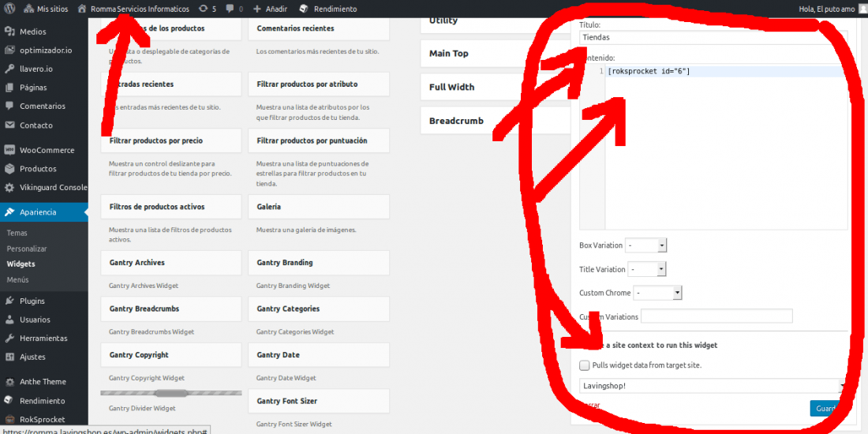Viewport: 868px width, 434px height.
Task: Click the Usuarios person icon
Action: click(x=9, y=320)
